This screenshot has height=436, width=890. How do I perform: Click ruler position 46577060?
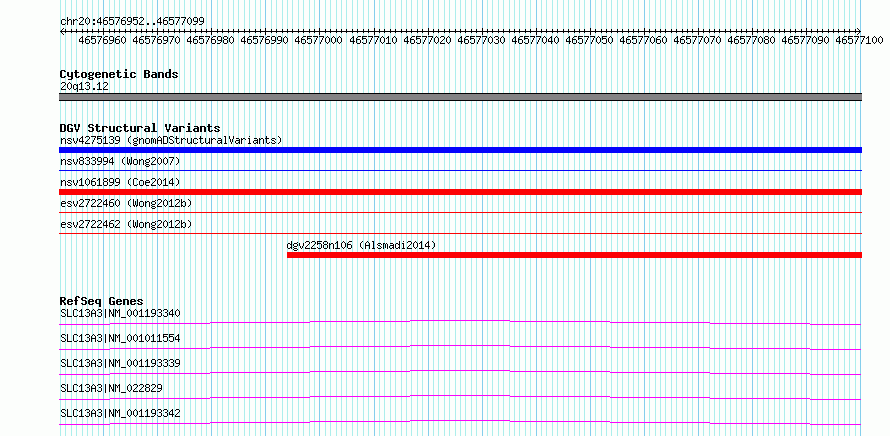pyautogui.click(x=644, y=40)
